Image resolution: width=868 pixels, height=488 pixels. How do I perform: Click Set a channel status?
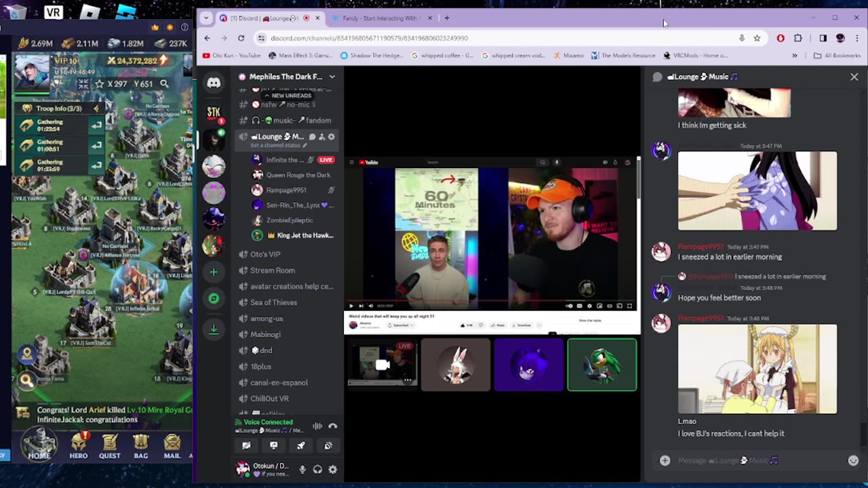(278, 146)
